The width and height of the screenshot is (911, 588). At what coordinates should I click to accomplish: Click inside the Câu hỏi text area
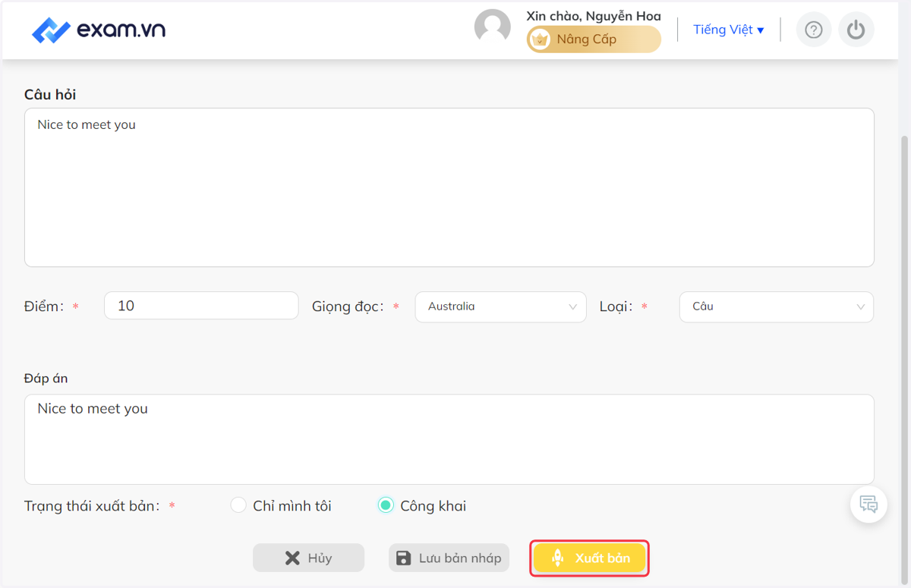449,187
